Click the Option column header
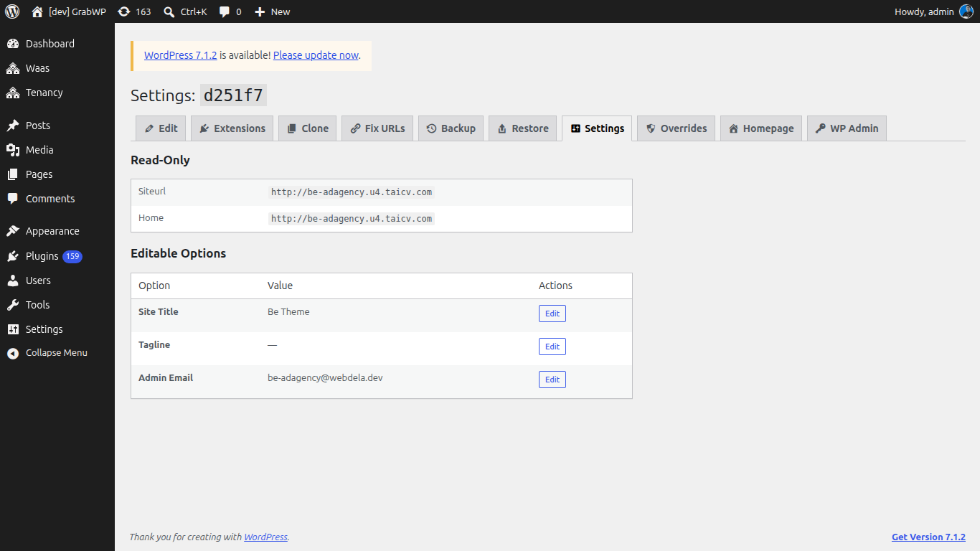 [x=154, y=286]
